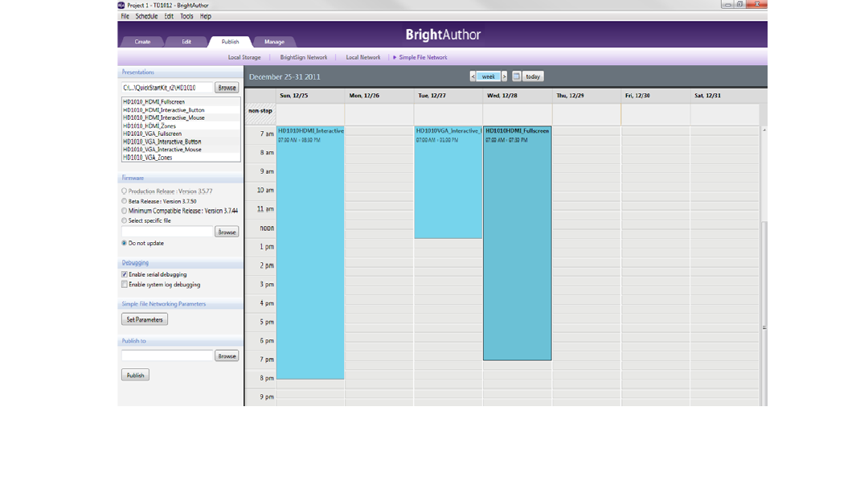This screenshot has height=489, width=868.
Task: Click Browse under firmware specific file
Action: 227,232
